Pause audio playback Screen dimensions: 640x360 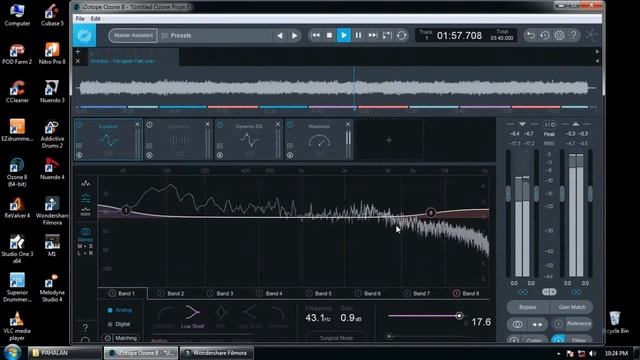(x=358, y=36)
